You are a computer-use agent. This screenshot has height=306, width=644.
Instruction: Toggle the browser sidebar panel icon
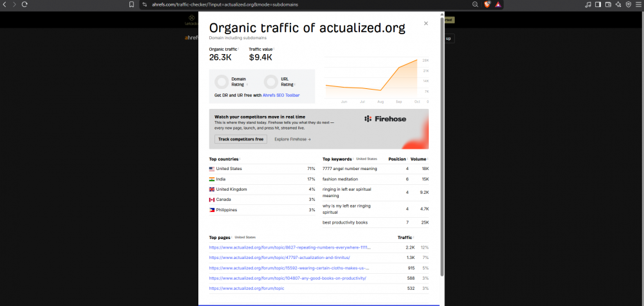pyautogui.click(x=598, y=5)
